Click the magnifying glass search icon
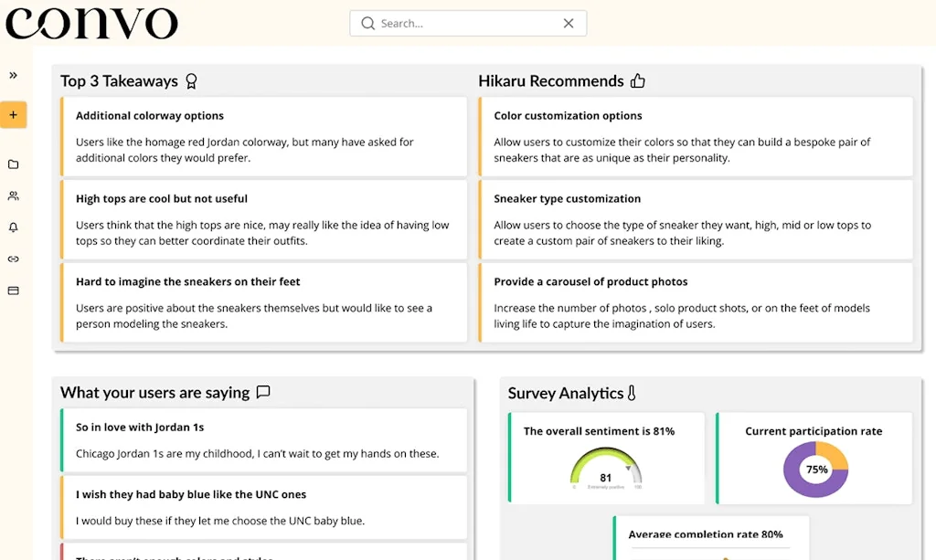 367,24
